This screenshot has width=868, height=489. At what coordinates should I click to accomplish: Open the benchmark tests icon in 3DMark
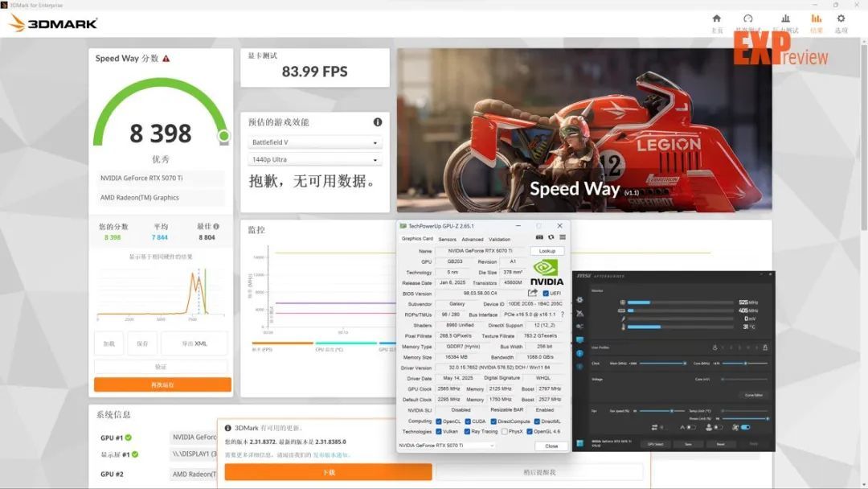tap(748, 18)
